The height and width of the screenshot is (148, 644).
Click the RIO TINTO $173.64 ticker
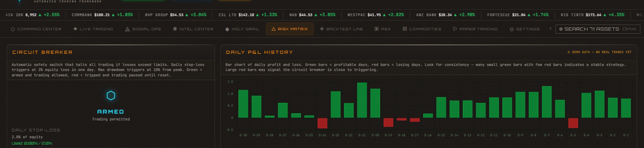coord(592,15)
